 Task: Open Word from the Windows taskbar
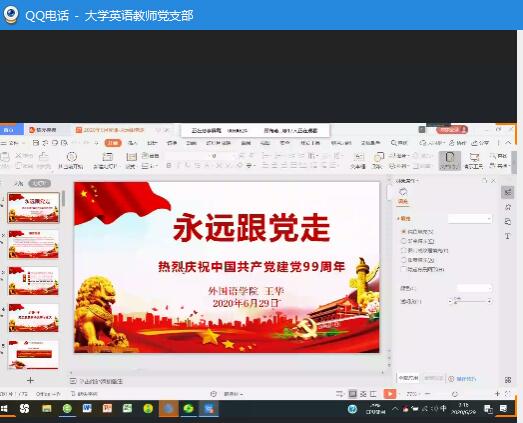[87, 408]
